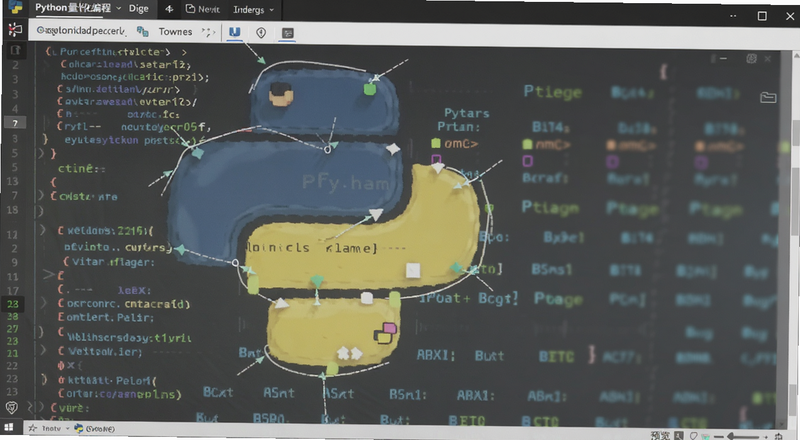Open the Nexit tab
800x440 pixels.
pos(203,9)
